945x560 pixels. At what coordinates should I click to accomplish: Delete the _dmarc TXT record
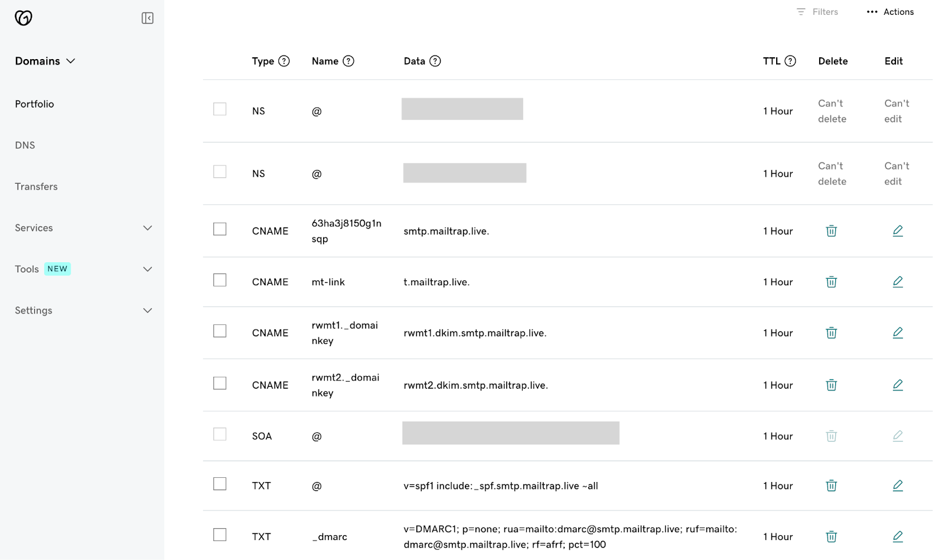[831, 536]
